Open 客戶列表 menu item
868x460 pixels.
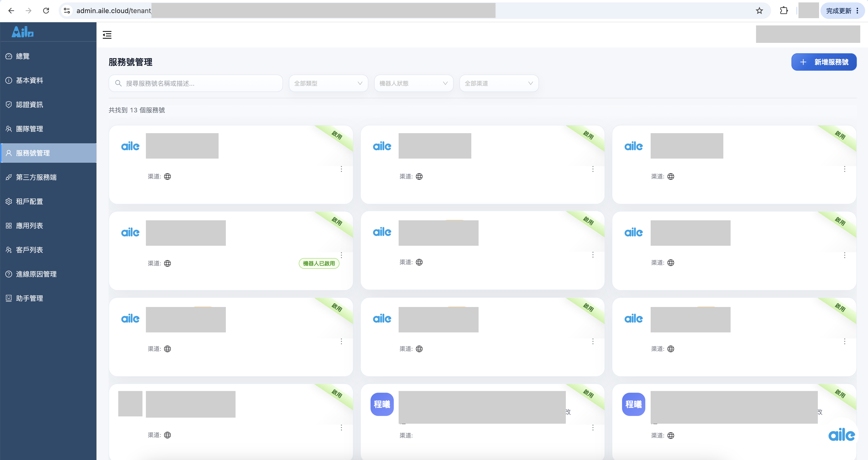tap(48, 250)
